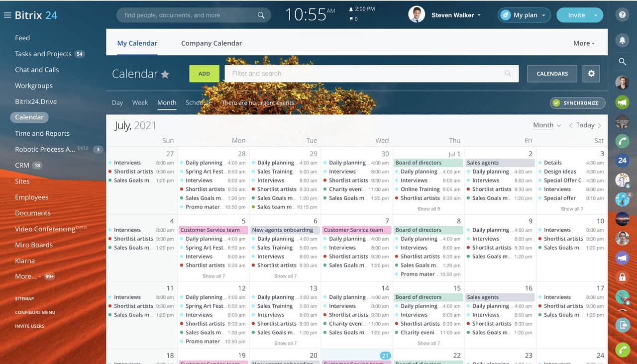
Task: Open the Calendars button
Action: (x=552, y=73)
